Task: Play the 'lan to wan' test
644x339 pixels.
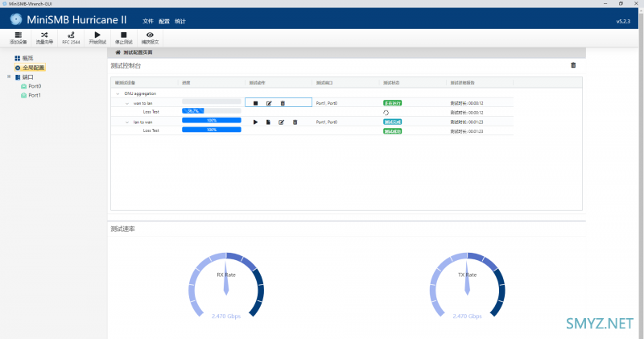Action: [x=255, y=122]
